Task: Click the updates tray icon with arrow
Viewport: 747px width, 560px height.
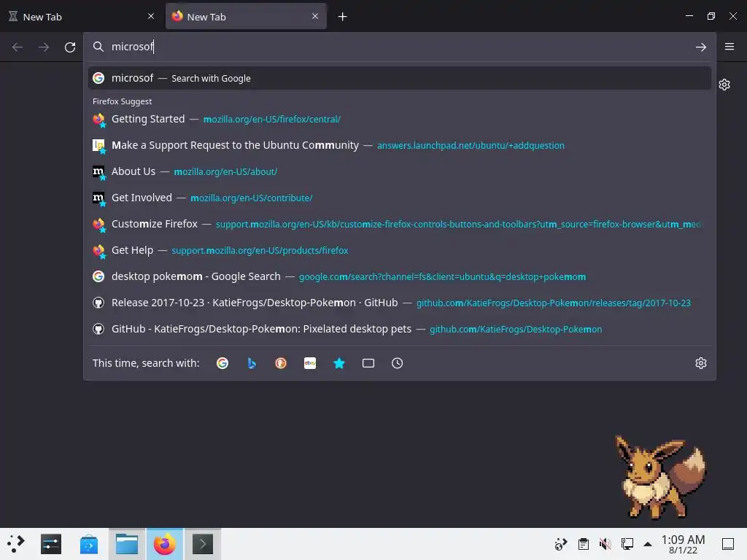Action: pyautogui.click(x=561, y=544)
